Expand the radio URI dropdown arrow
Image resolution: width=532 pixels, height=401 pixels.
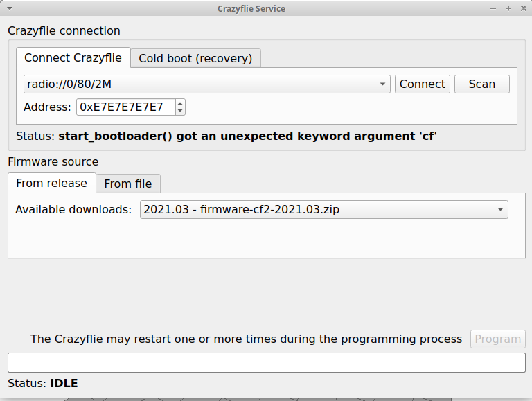point(383,84)
